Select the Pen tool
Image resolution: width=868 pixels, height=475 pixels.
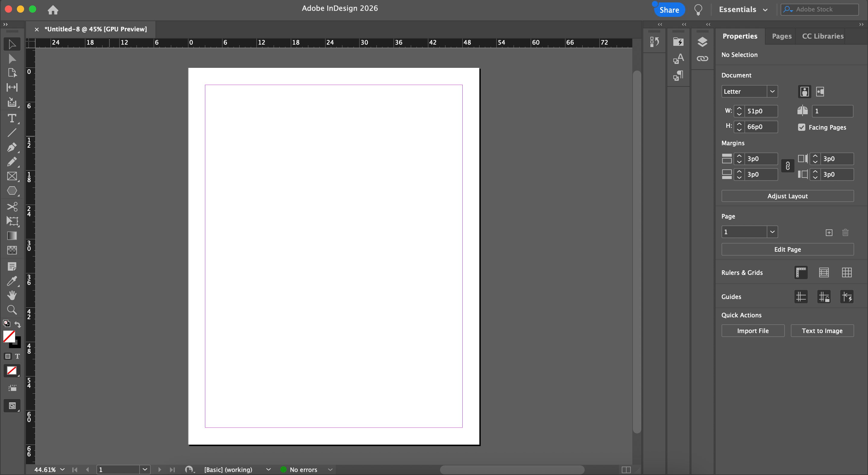pos(12,147)
